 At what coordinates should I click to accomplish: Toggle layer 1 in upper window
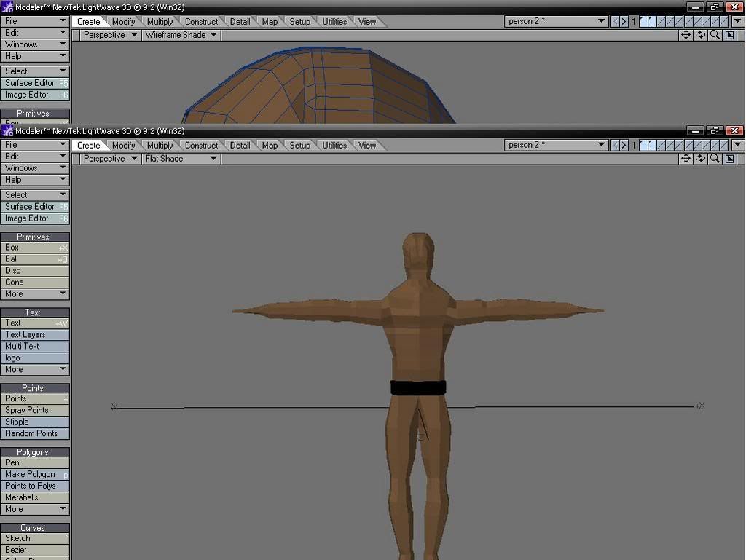coord(643,21)
